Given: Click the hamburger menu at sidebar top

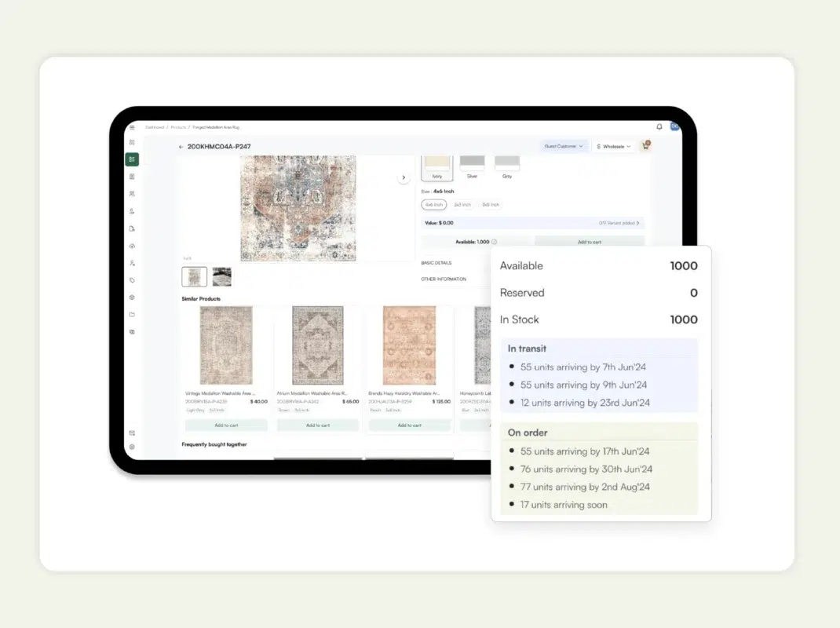Looking at the screenshot, I should pos(133,126).
